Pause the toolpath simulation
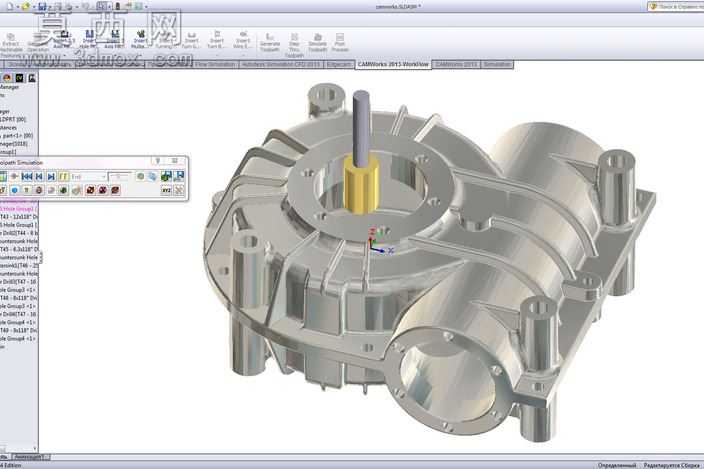The width and height of the screenshot is (704, 469). click(63, 176)
